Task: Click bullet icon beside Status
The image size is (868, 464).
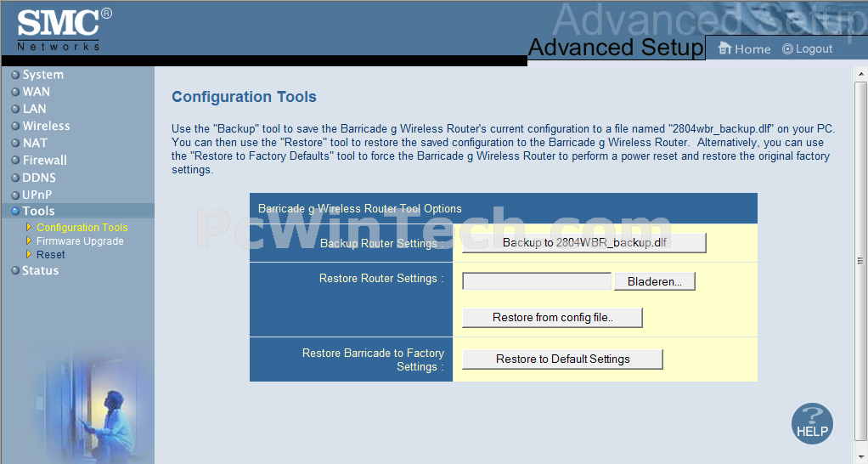Action: pyautogui.click(x=15, y=271)
